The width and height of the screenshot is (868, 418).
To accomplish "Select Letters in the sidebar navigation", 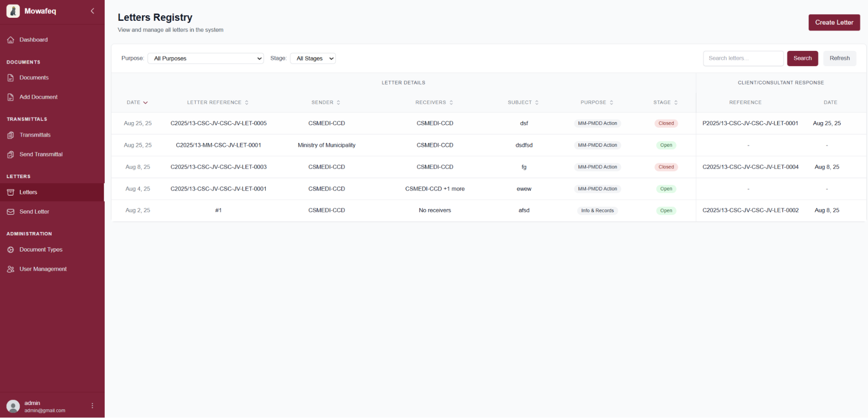I will pyautogui.click(x=28, y=192).
